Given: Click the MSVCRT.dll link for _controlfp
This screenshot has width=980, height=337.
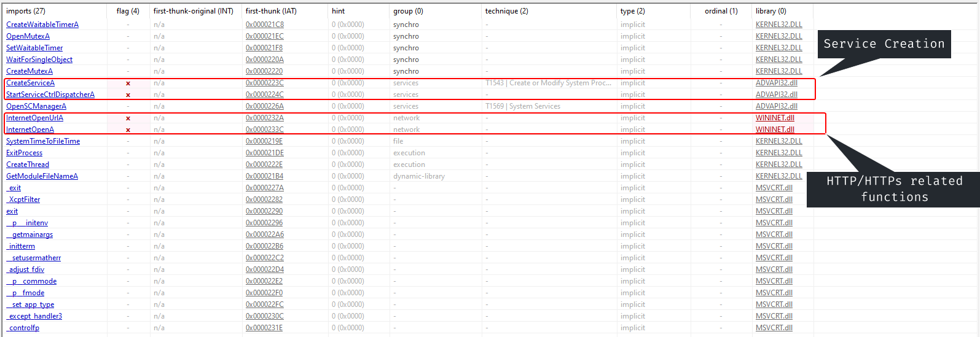Looking at the screenshot, I should coord(774,328).
